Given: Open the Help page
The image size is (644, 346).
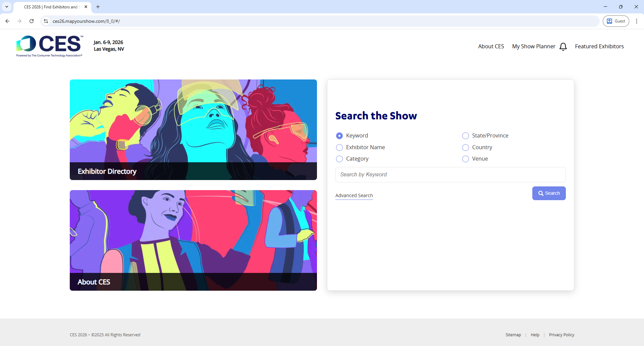Looking at the screenshot, I should 535,335.
